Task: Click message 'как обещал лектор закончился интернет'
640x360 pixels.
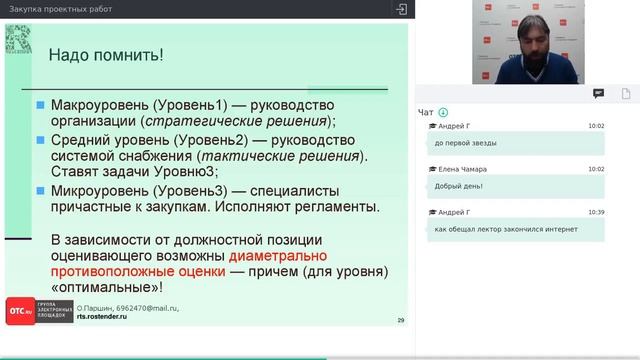Action: pos(516,229)
